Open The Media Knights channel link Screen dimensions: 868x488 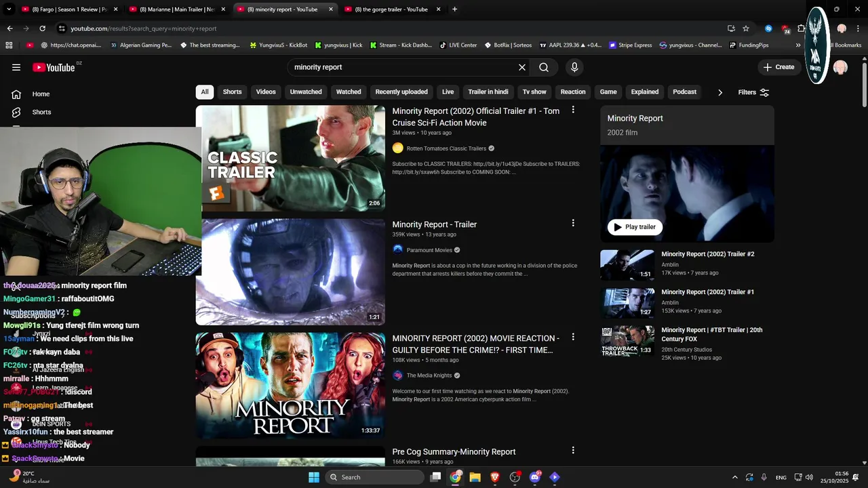pyautogui.click(x=429, y=375)
